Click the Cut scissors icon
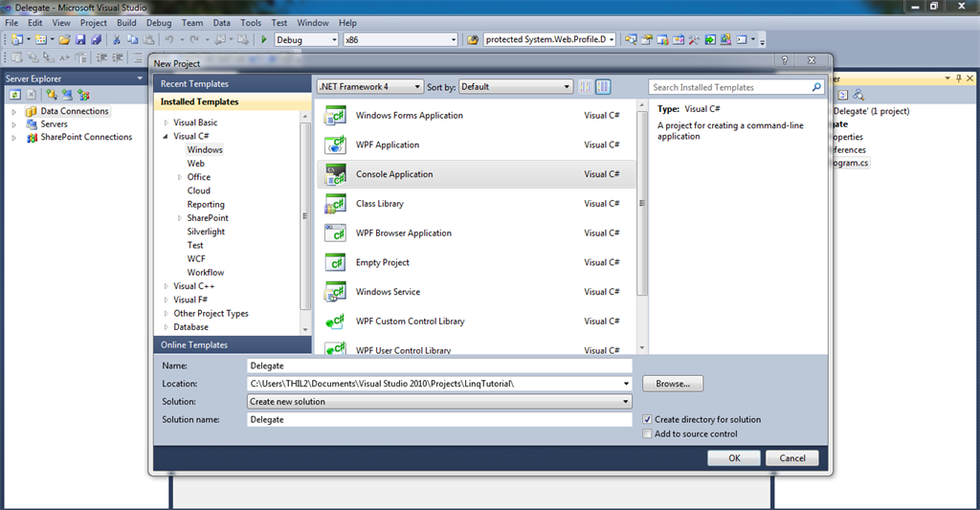This screenshot has width=980, height=510. pyautogui.click(x=116, y=39)
